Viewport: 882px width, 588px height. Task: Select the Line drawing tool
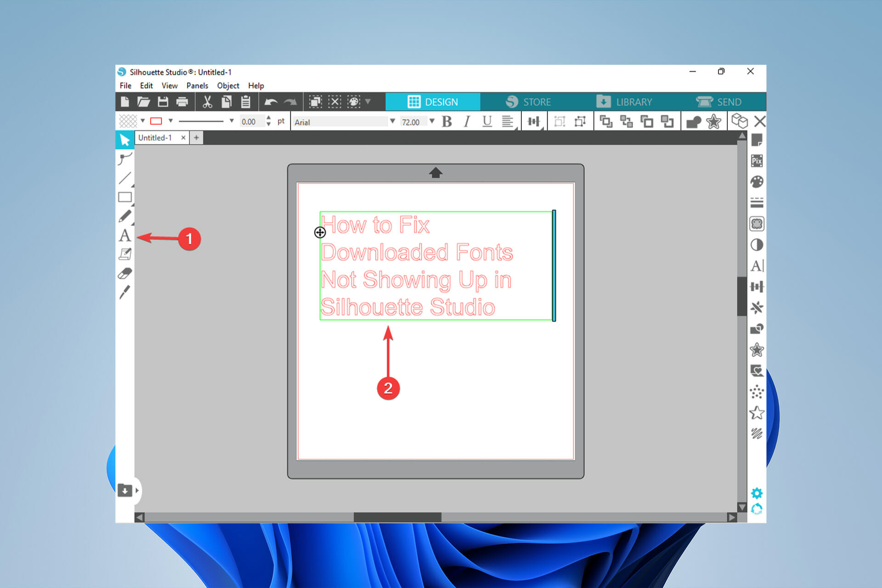pyautogui.click(x=125, y=178)
